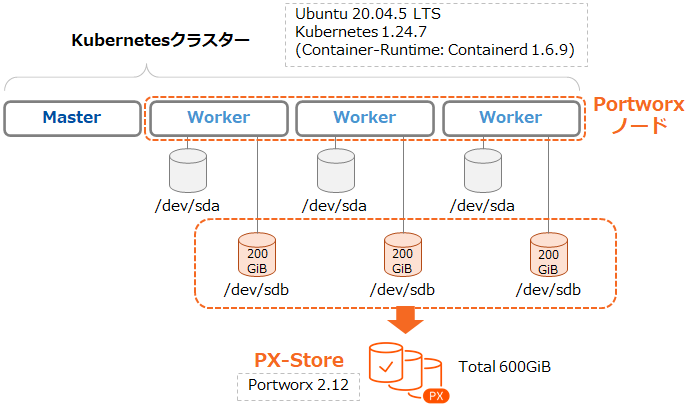
Task: Click the orange PX-Store title
Action: click(299, 360)
